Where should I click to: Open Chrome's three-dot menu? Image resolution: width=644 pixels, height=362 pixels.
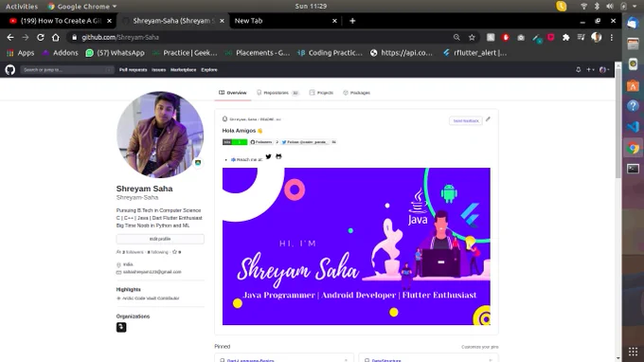[x=612, y=37]
